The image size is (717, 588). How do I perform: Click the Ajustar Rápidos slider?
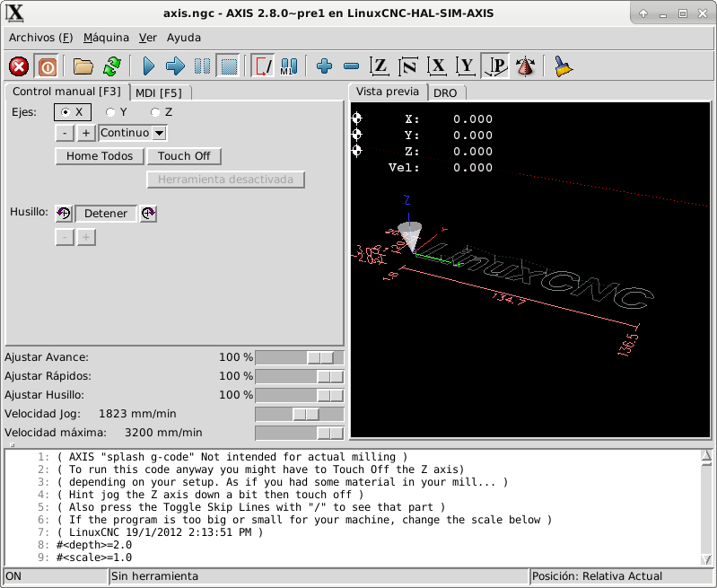click(300, 376)
